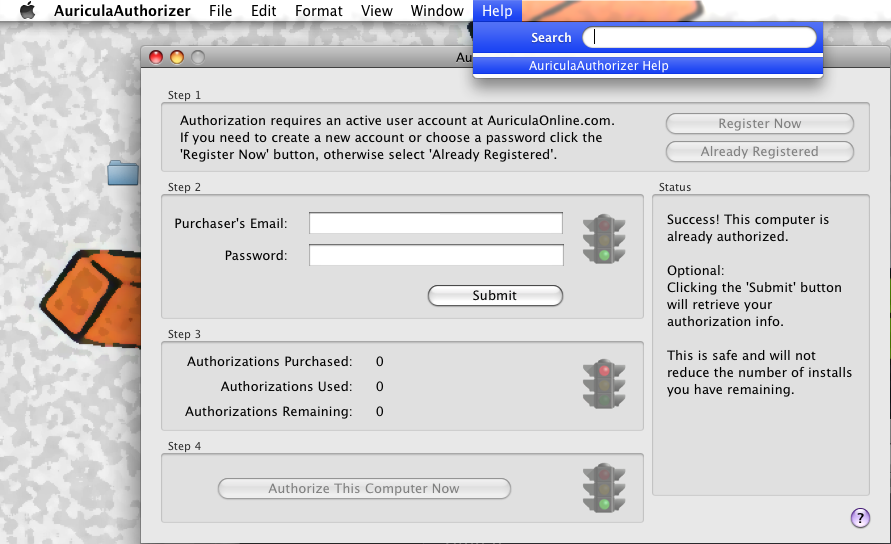
Task: Click the Authorizations Remaining value 0
Action: tap(380, 412)
